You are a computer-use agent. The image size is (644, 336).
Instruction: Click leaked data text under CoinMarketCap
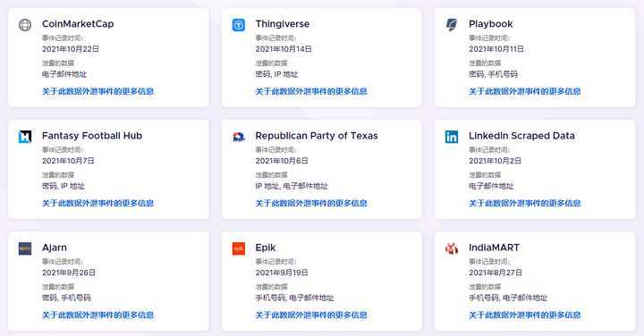[x=64, y=74]
